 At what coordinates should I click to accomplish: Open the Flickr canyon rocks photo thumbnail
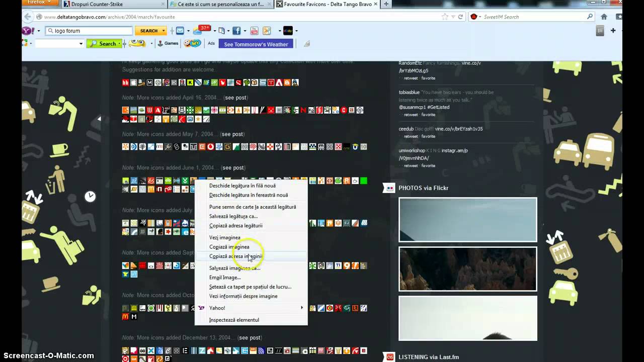[x=468, y=269]
